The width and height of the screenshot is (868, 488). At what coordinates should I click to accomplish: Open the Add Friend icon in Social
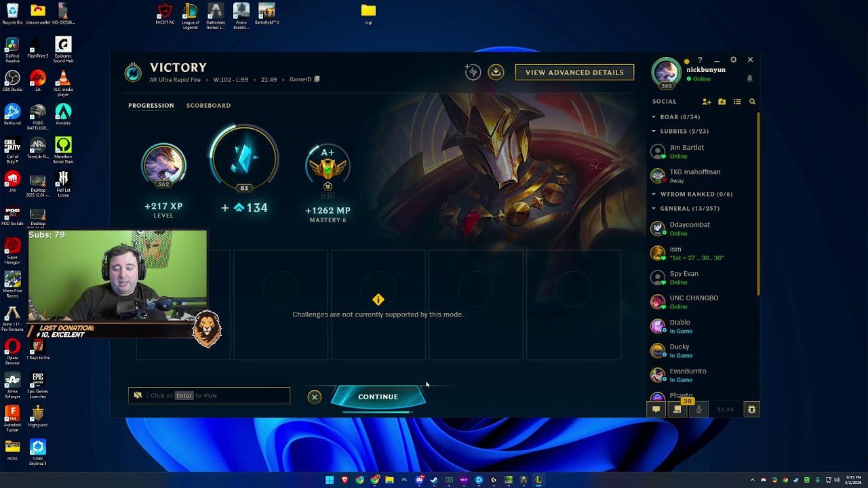707,102
